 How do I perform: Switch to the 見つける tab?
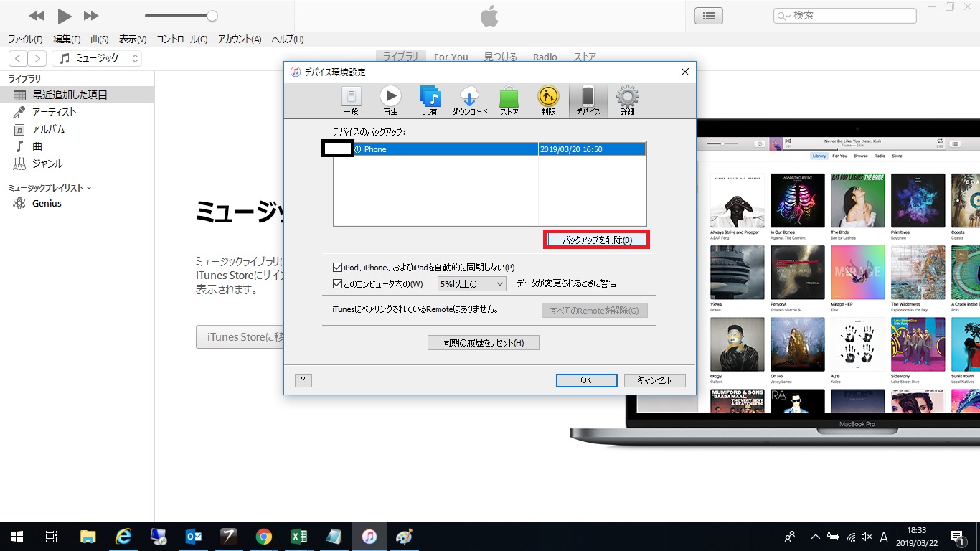(501, 57)
